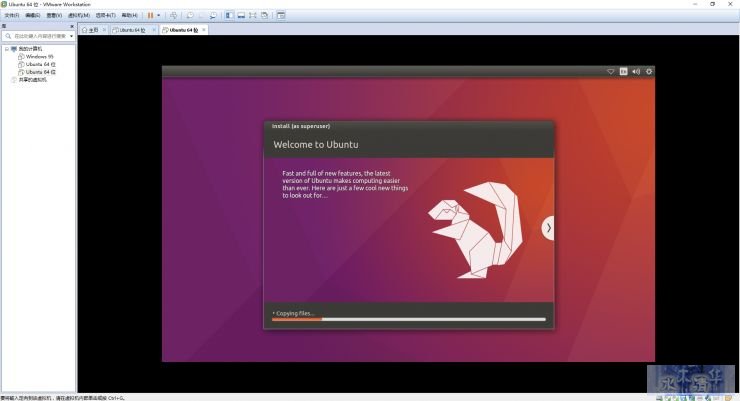Open the snapshot manager toolbar icon
740x401 pixels.
[213, 16]
